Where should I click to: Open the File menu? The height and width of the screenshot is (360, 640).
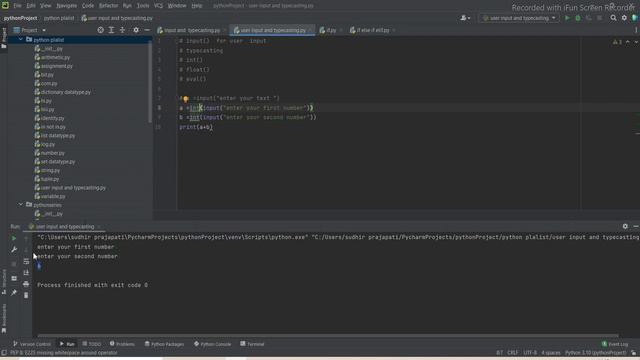17,6
